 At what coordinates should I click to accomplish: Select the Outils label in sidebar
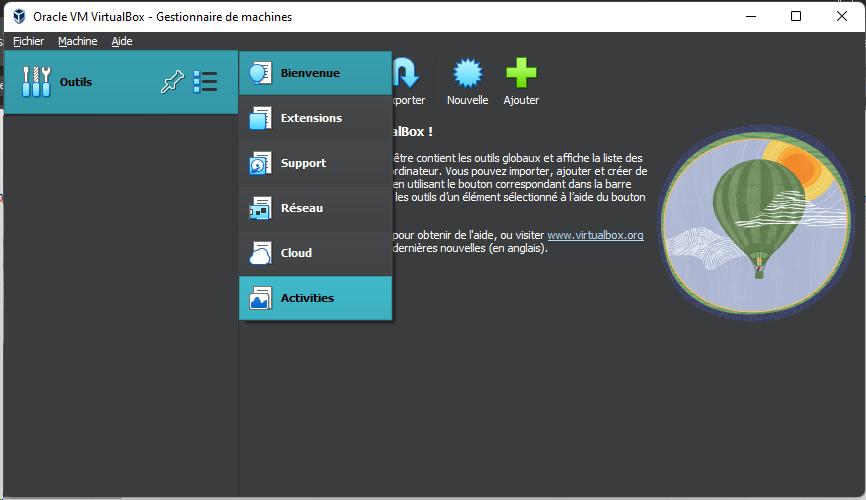pos(76,82)
